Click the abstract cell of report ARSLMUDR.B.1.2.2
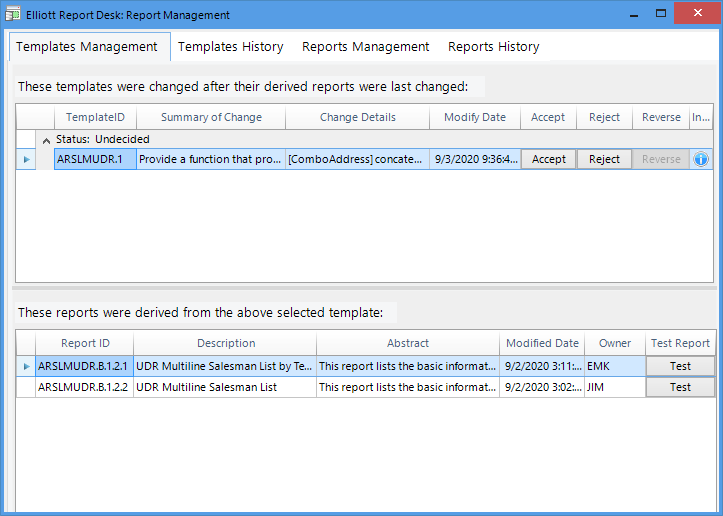Screen dimensions: 723x516 tap(408, 387)
